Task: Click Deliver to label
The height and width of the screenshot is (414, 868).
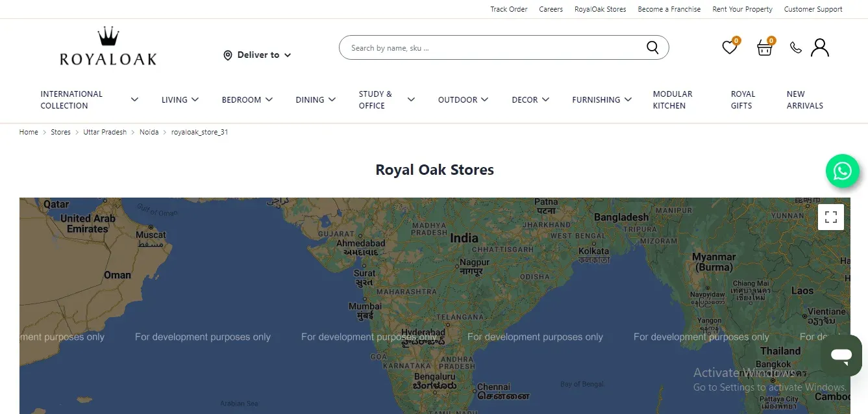Action: pyautogui.click(x=258, y=55)
